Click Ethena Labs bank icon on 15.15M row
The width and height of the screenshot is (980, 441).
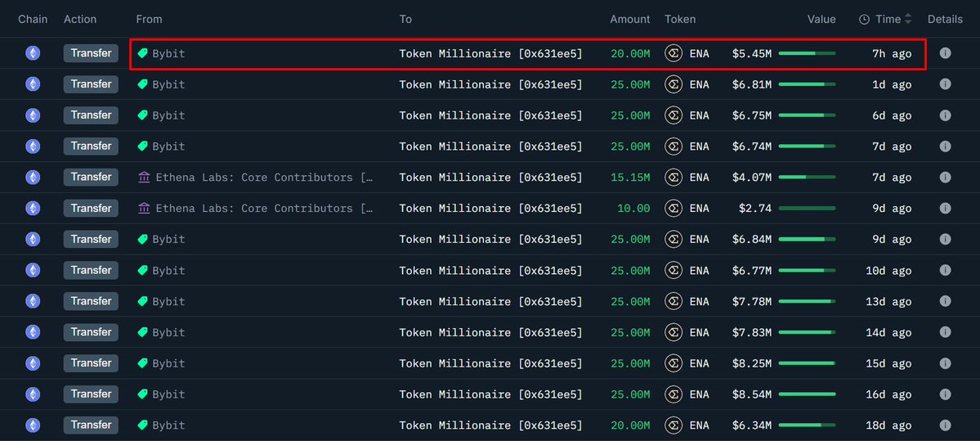(144, 178)
